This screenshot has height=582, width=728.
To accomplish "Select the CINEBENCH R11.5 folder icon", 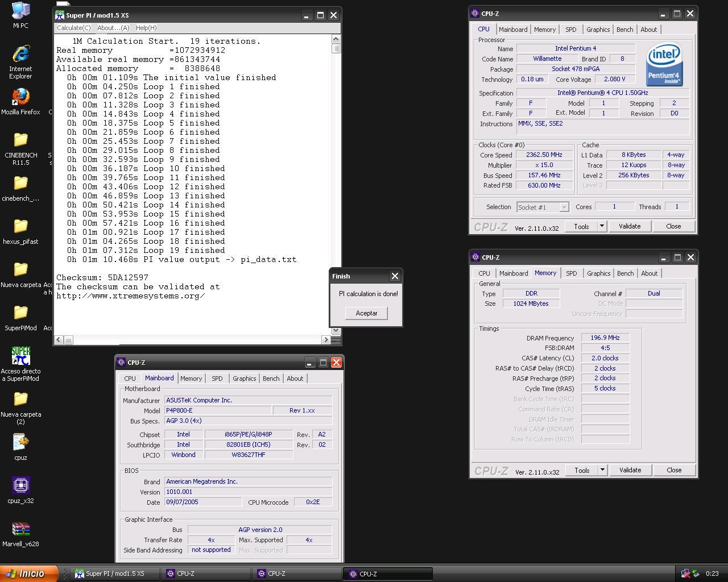I will click(20, 148).
